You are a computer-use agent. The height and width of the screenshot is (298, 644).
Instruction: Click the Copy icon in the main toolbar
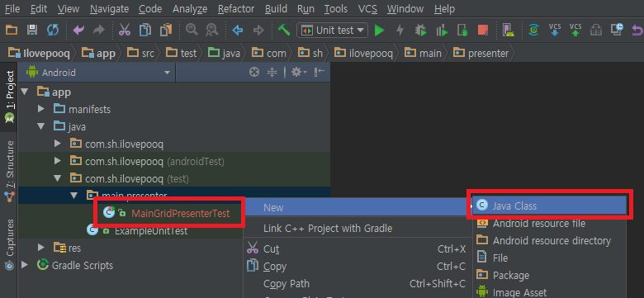pyautogui.click(x=145, y=31)
